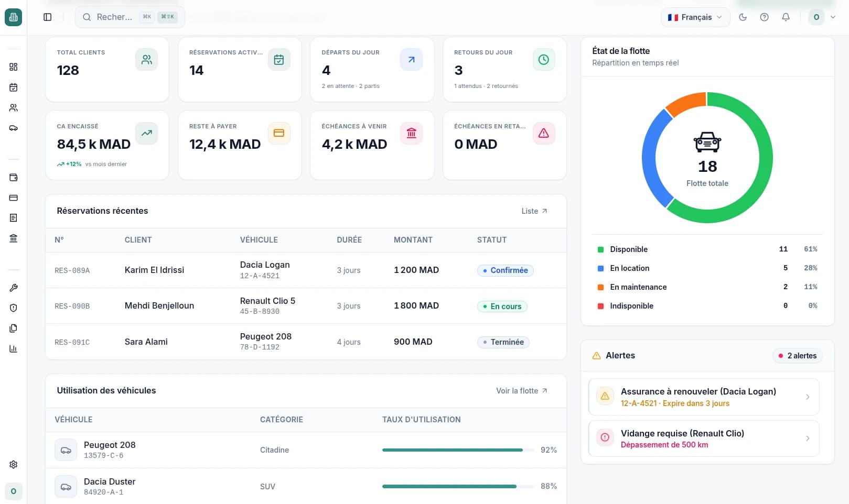
Task: Open clients people icon in sidebar
Action: pyautogui.click(x=14, y=107)
